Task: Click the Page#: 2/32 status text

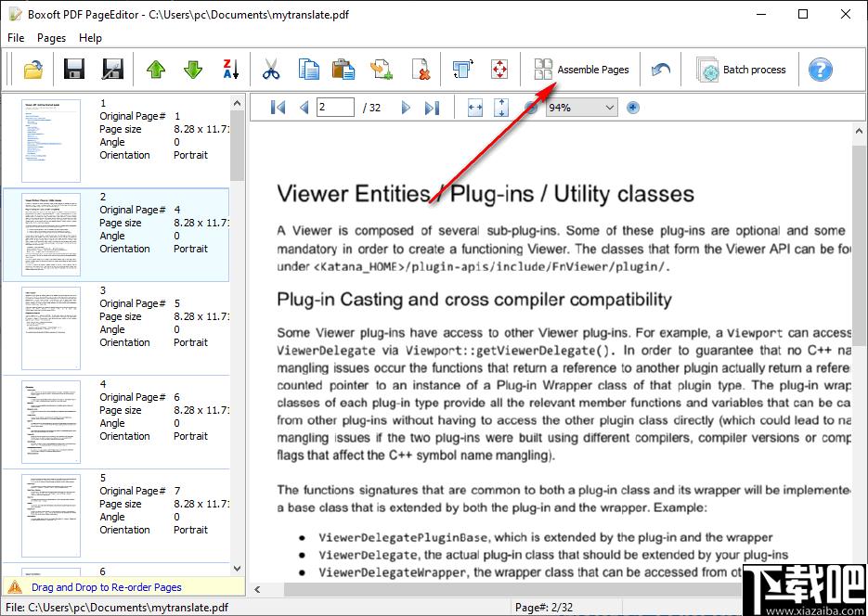Action: (544, 607)
